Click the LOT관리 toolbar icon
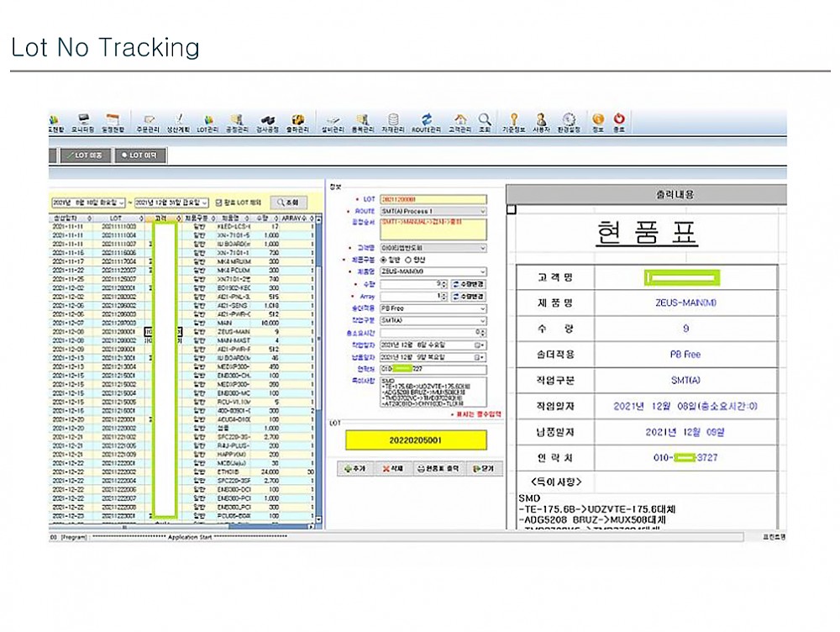Image resolution: width=840 pixels, height=632 pixels. coord(207,123)
